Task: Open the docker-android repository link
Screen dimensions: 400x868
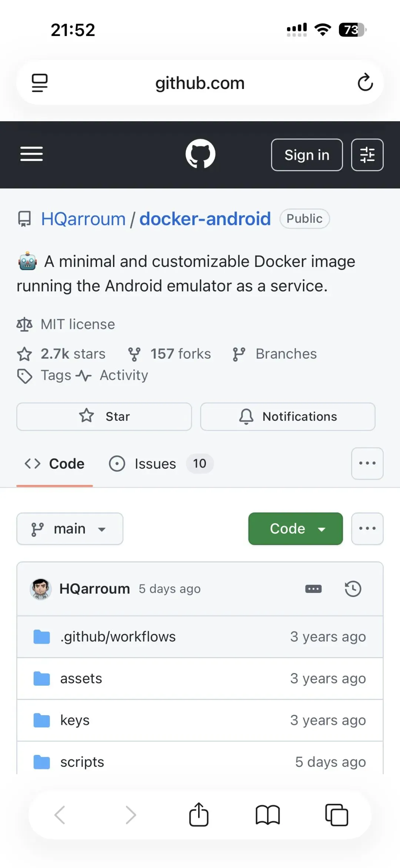Action: [x=205, y=219]
